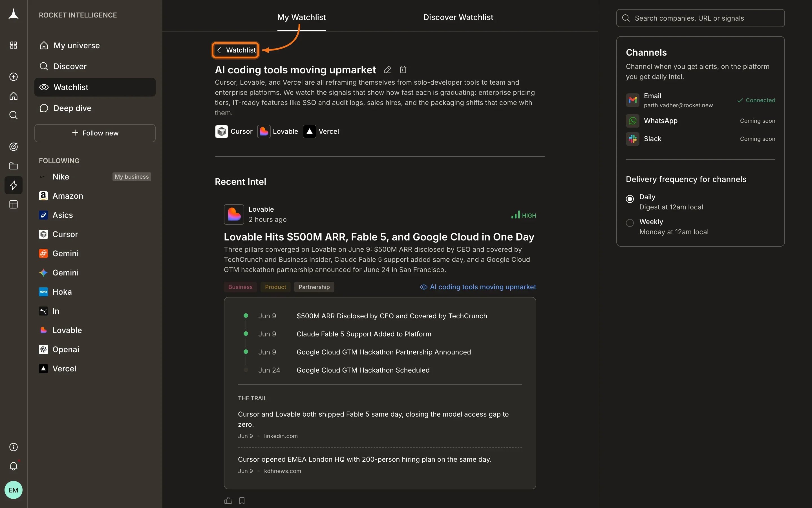Open Cursor in Following list
The image size is (812, 508).
[95, 234]
